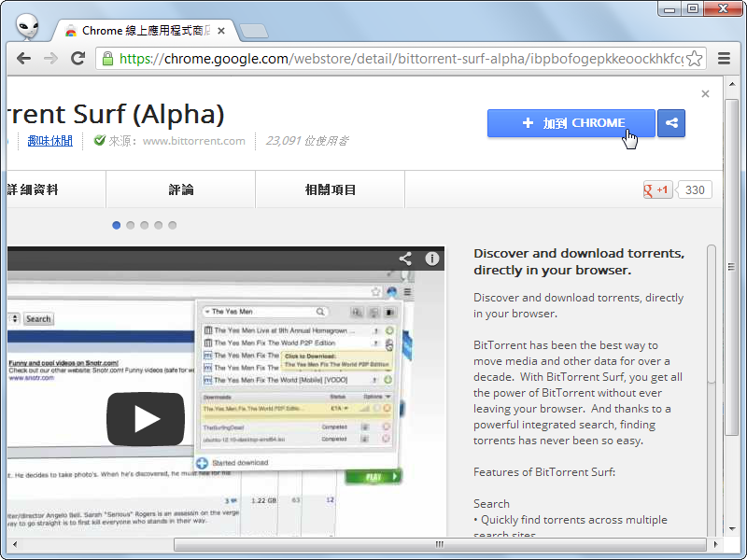Switch to the 相關項目 tab
The width and height of the screenshot is (747, 560).
click(x=331, y=189)
